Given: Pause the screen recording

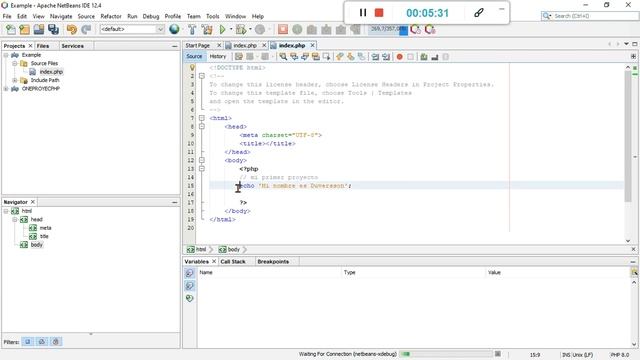Looking at the screenshot, I should [362, 13].
